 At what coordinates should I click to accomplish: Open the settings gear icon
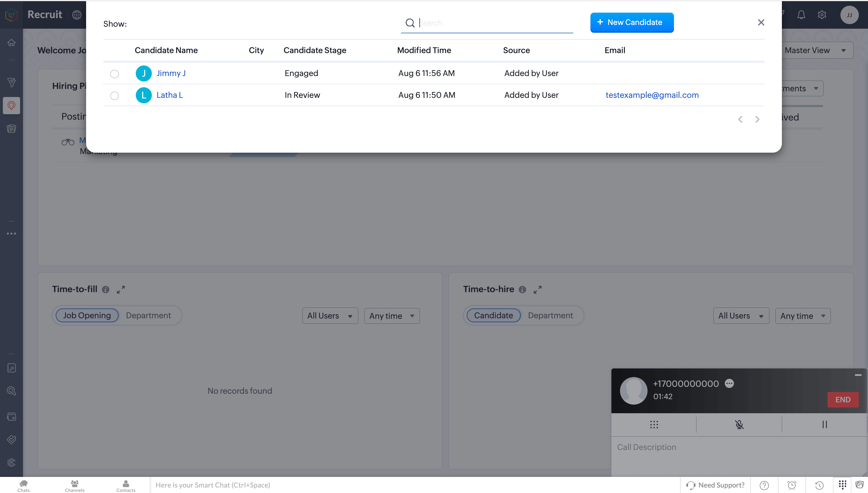pos(822,15)
